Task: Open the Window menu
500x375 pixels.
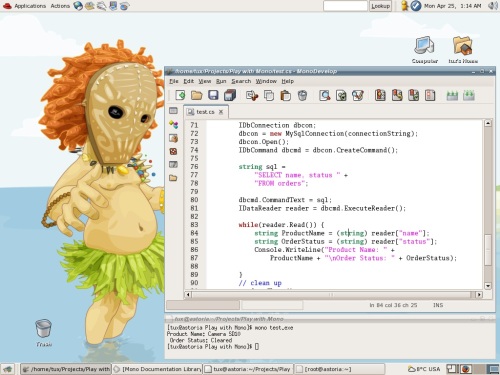Action: point(266,81)
